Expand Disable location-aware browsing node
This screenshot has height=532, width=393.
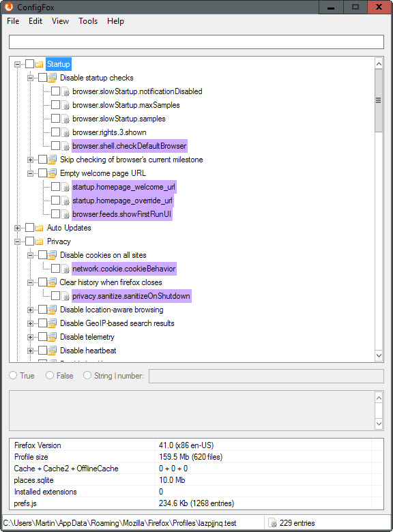[x=30, y=310]
